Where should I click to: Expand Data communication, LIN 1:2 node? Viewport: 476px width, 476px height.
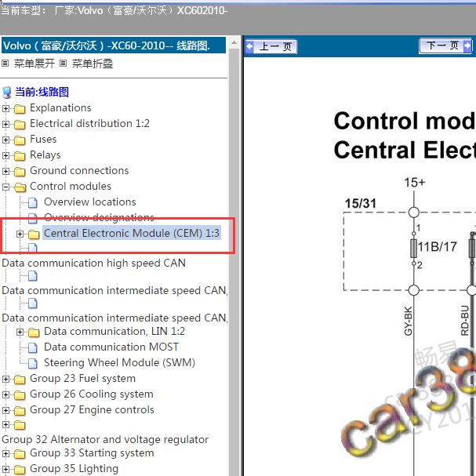tap(20, 332)
